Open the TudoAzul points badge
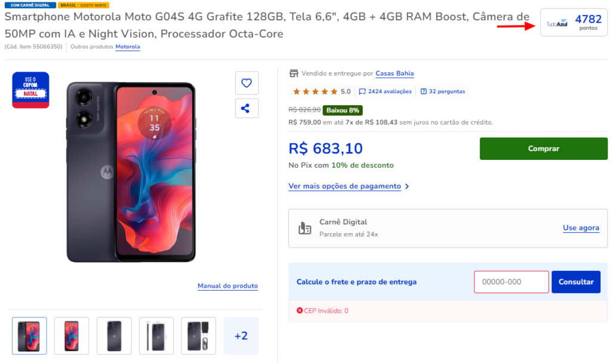The width and height of the screenshot is (611, 364). (573, 23)
